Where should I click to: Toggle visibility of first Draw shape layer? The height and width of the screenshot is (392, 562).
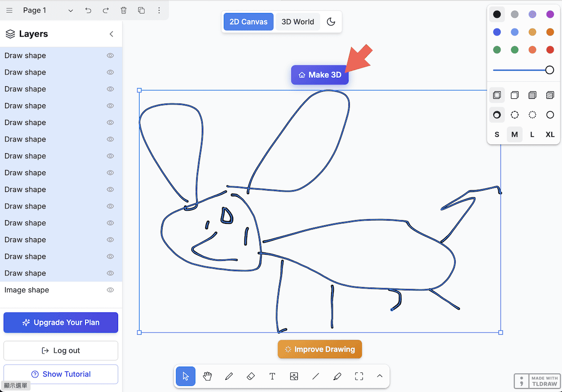coord(111,55)
